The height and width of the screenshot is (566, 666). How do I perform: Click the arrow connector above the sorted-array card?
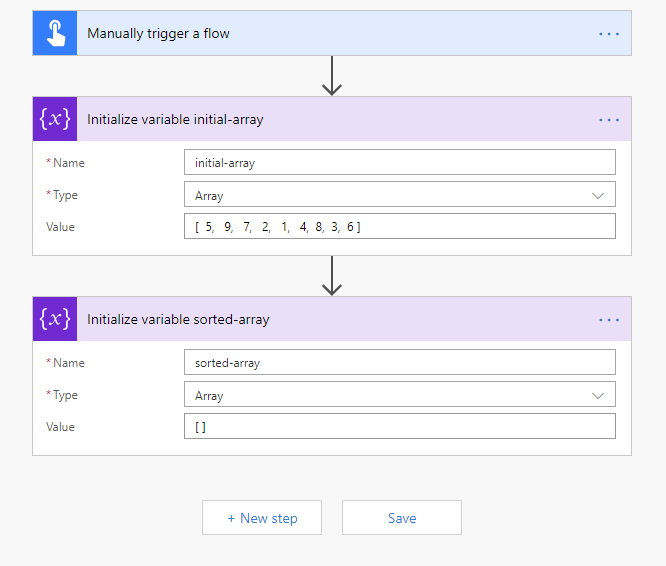(x=332, y=276)
